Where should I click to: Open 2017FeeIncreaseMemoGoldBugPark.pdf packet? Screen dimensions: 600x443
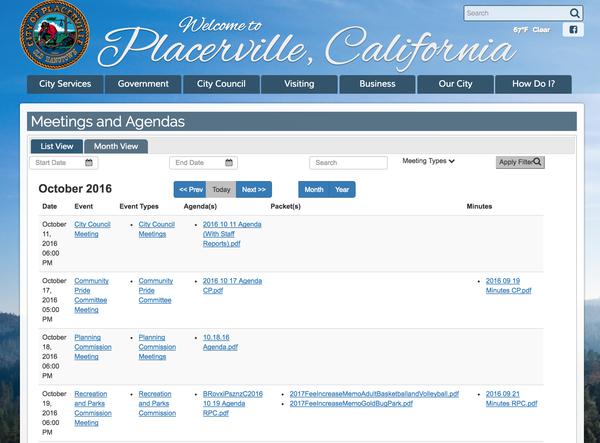click(x=351, y=404)
